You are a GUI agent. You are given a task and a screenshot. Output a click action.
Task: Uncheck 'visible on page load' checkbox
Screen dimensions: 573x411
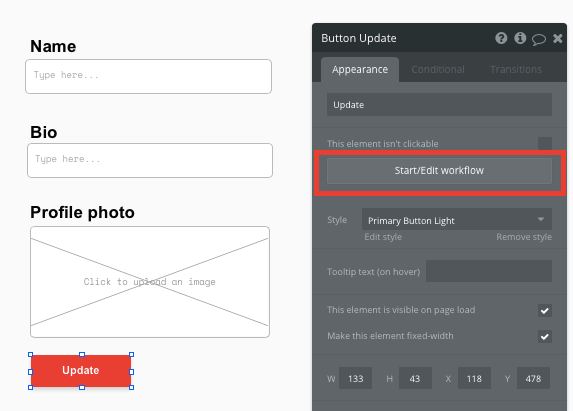(544, 311)
